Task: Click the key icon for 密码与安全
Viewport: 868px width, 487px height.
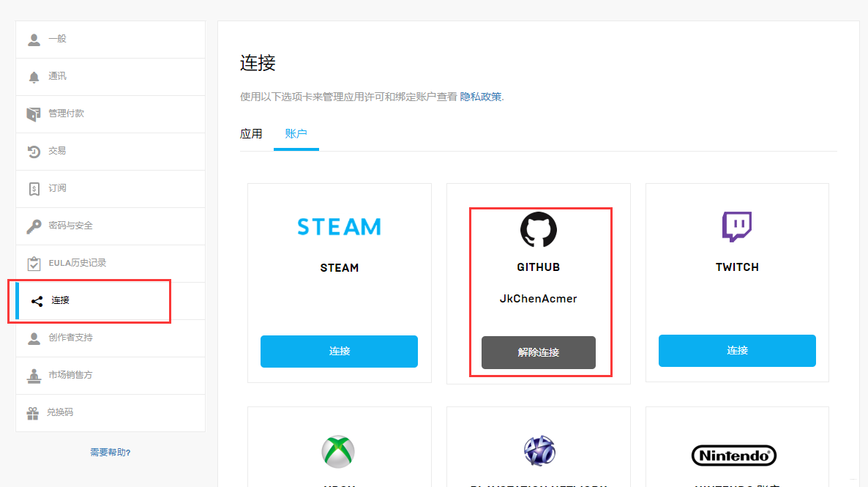Action: point(34,226)
